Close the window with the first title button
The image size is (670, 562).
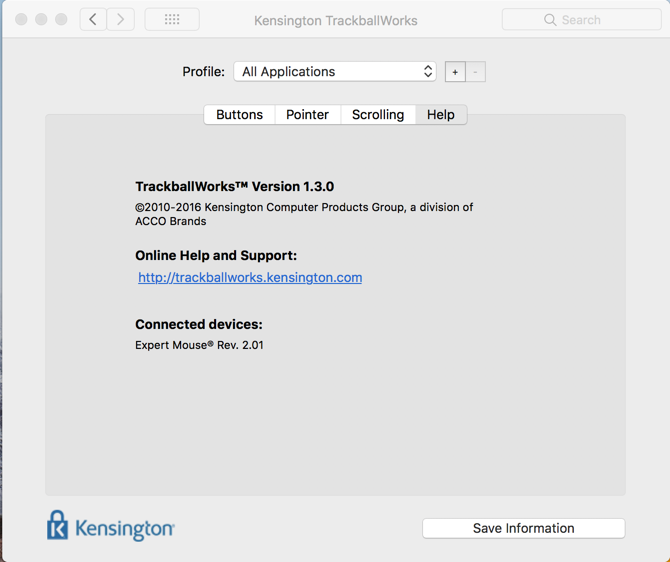point(21,19)
